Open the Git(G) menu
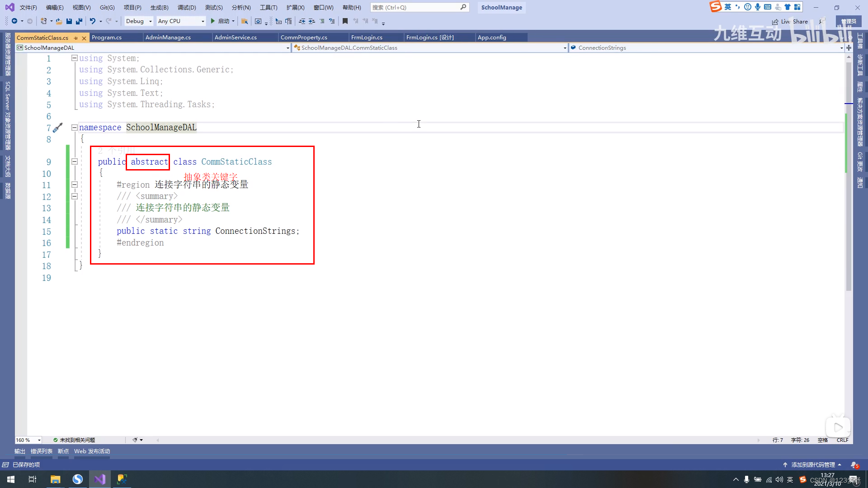 click(x=107, y=7)
